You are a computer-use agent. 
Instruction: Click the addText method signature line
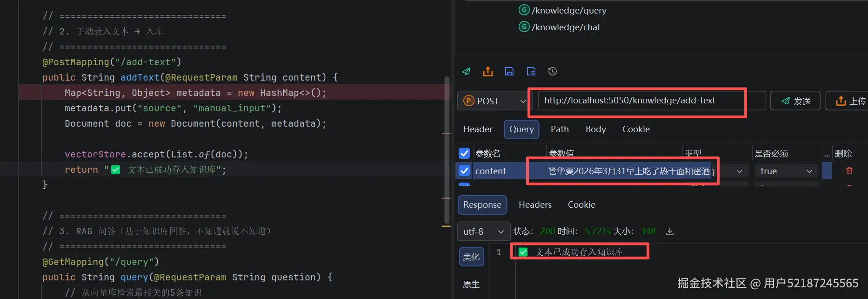[190, 77]
